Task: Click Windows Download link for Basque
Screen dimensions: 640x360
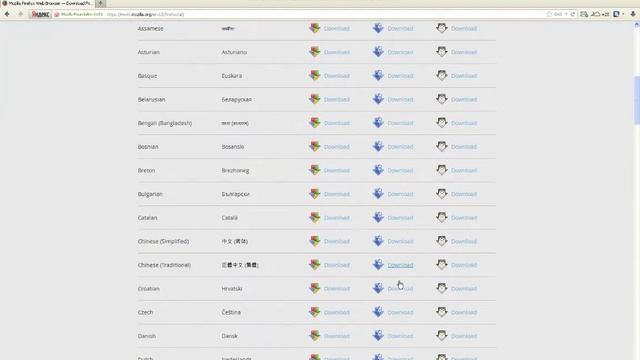Action: click(337, 76)
